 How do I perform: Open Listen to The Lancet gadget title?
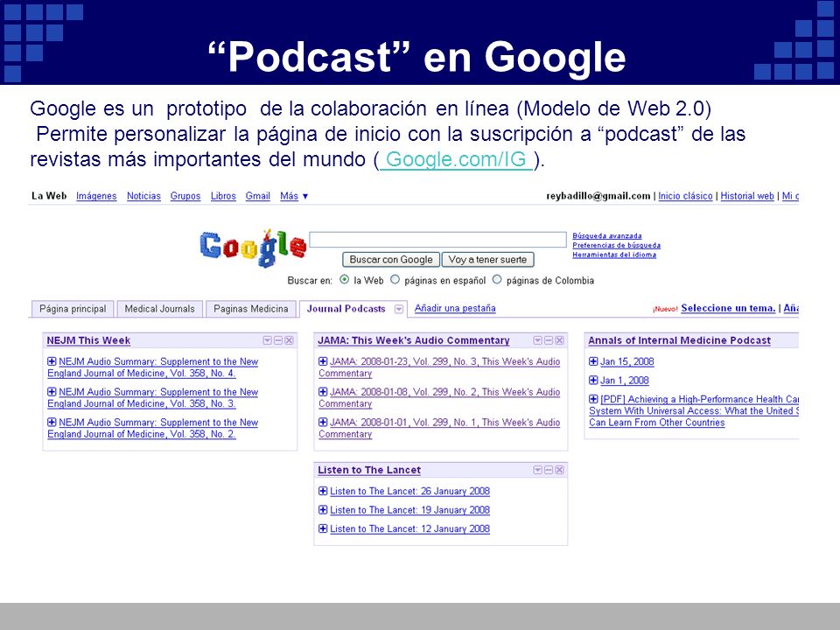point(369,471)
